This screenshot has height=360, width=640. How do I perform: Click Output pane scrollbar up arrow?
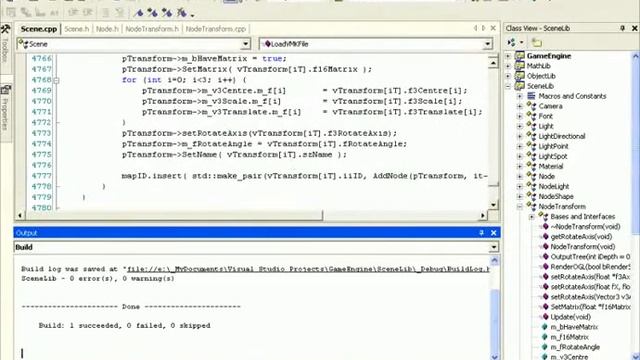click(x=494, y=260)
